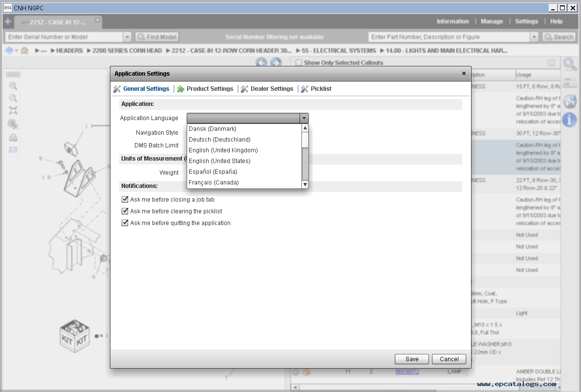Switch to Product Settings tab
Image resolution: width=581 pixels, height=392 pixels.
coord(210,89)
